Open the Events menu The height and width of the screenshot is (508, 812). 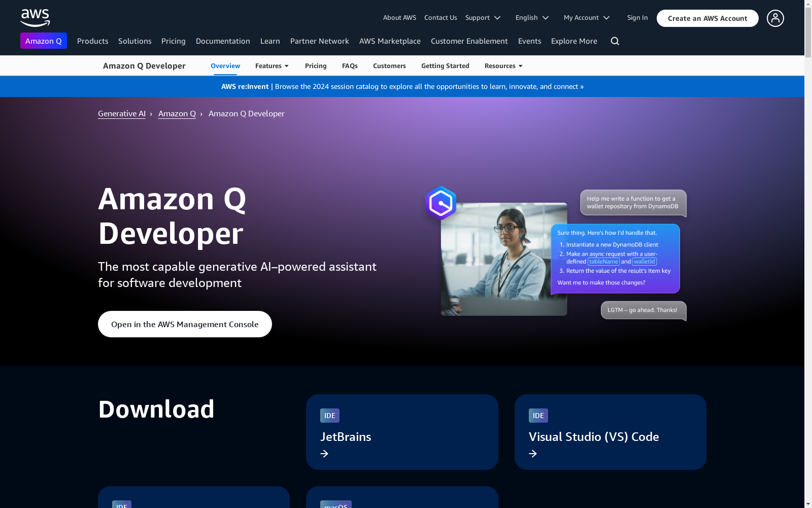click(x=530, y=41)
